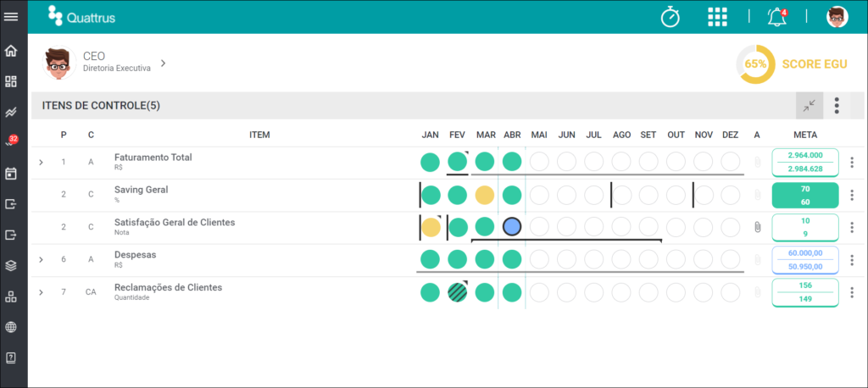Open the Saving Geral row options menu
868x388 pixels.
click(852, 195)
